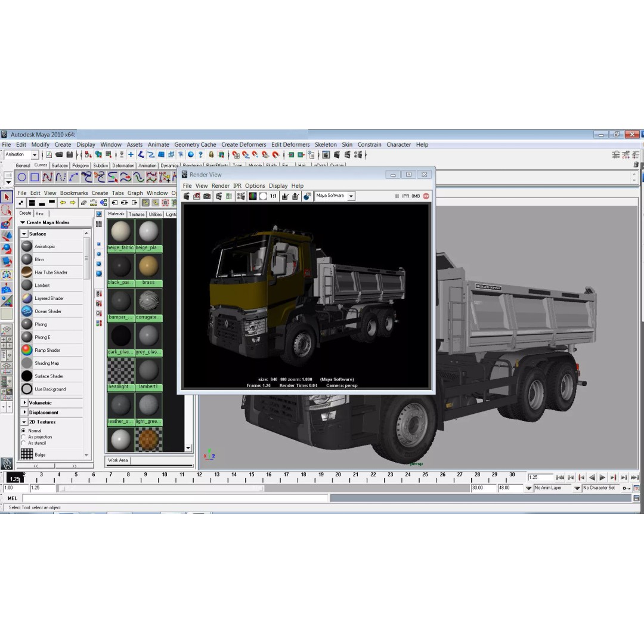Create a Use Background node
This screenshot has height=644, width=644.
point(51,389)
